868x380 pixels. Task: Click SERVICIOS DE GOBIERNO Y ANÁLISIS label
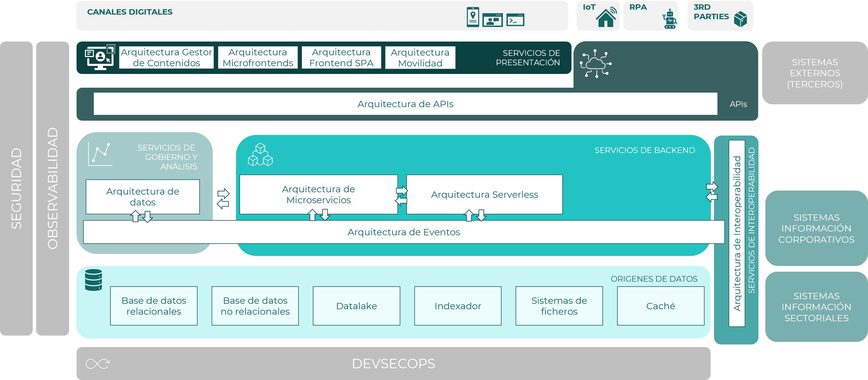point(167,157)
